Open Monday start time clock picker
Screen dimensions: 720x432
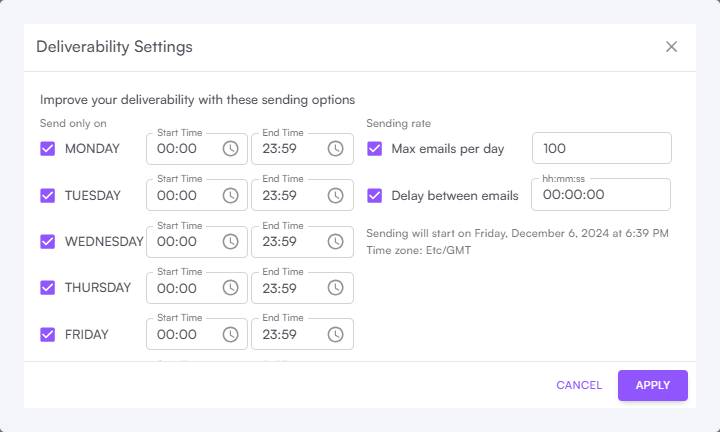[231, 149]
